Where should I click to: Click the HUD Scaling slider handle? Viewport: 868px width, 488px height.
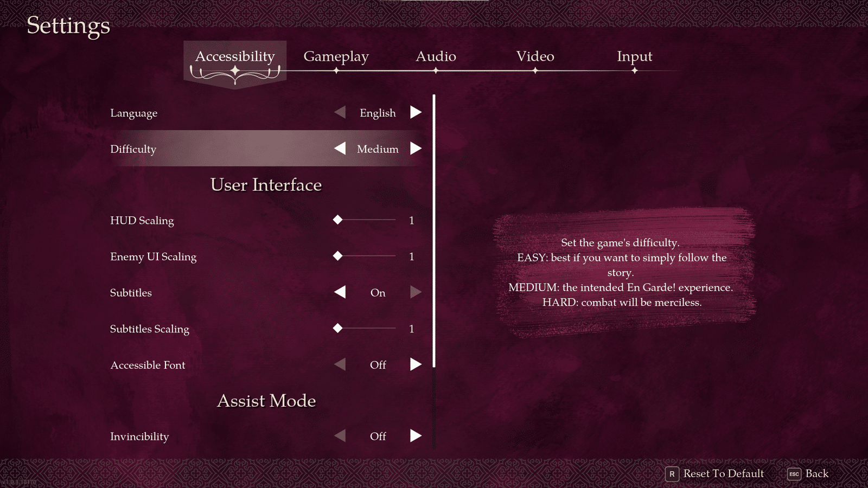click(x=337, y=220)
